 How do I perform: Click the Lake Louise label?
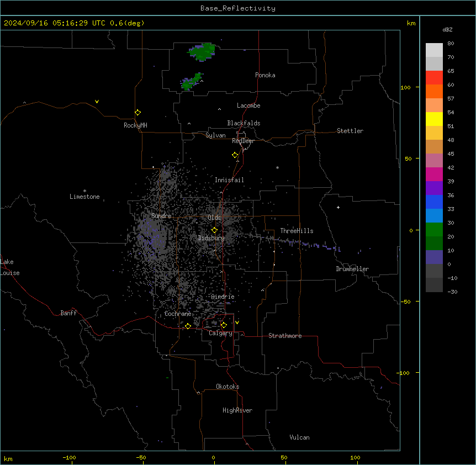[10, 267]
